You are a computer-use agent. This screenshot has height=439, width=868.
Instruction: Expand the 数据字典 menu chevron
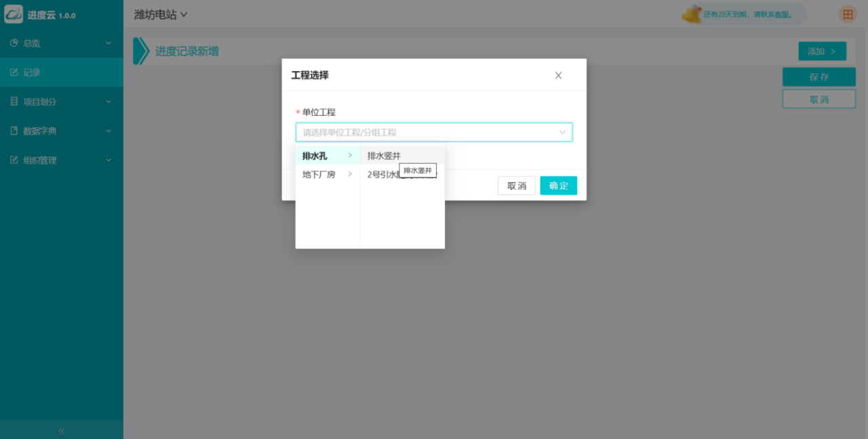point(108,131)
